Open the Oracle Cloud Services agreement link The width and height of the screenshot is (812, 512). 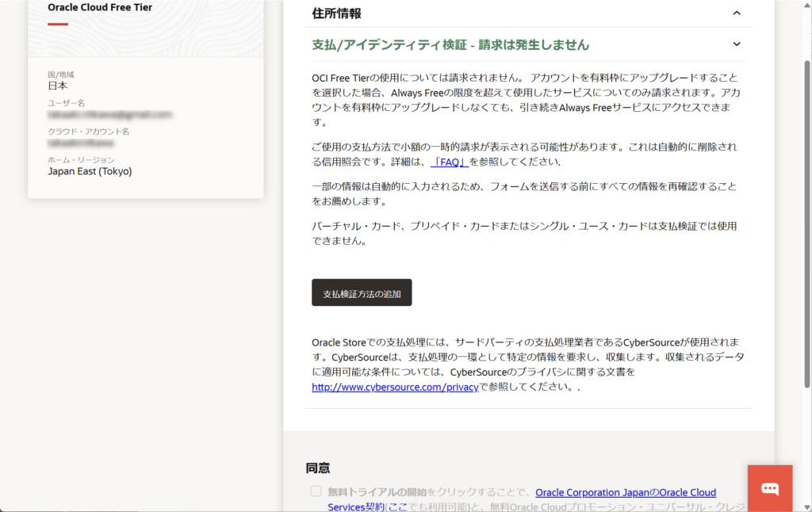pos(625,491)
